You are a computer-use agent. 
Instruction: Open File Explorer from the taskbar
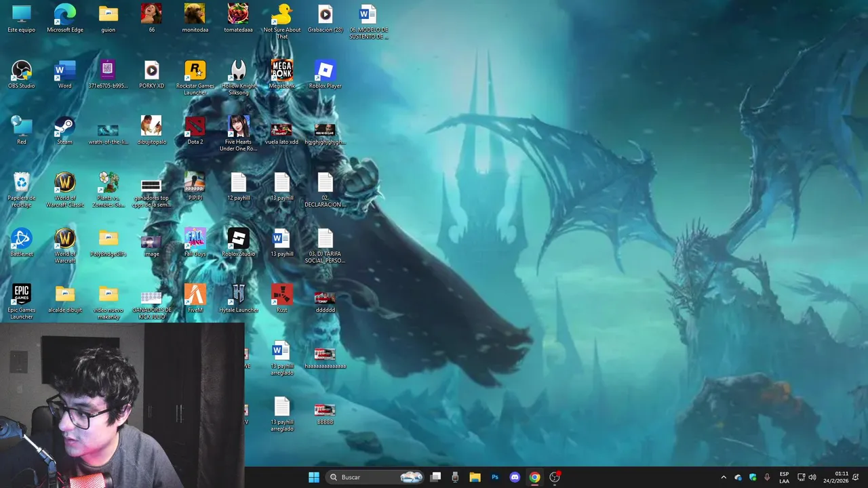click(475, 477)
